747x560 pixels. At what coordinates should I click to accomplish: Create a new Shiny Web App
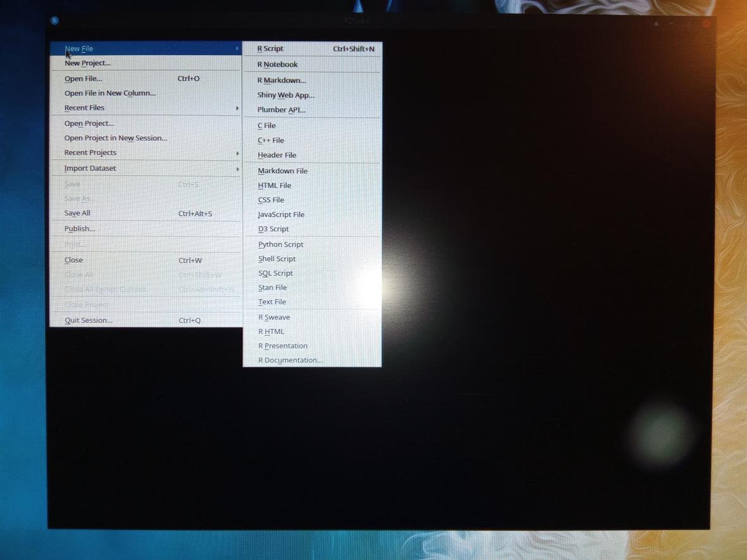click(x=286, y=95)
